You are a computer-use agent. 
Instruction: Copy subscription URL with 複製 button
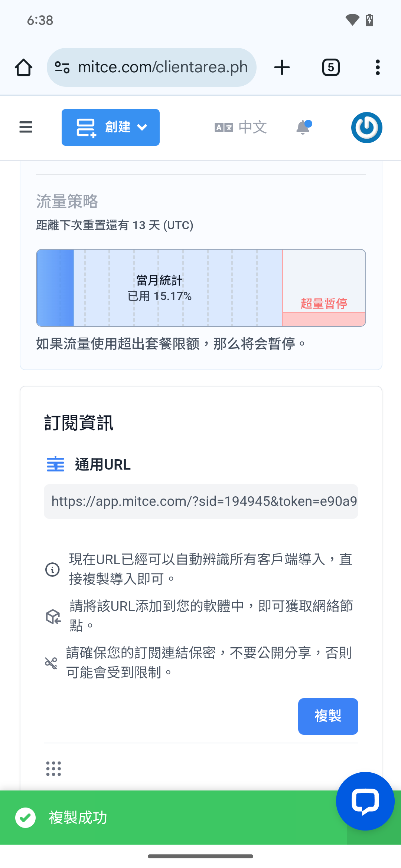pyautogui.click(x=328, y=716)
